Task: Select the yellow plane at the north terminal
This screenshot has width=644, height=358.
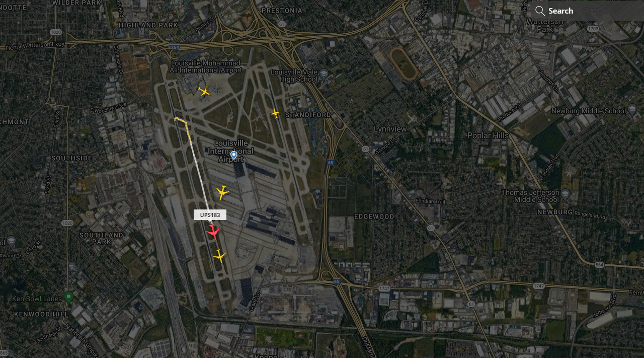Action: 204,91
